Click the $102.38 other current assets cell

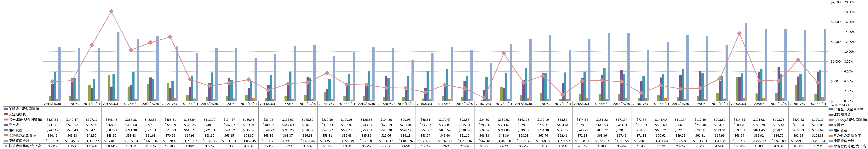pyautogui.click(x=818, y=136)
